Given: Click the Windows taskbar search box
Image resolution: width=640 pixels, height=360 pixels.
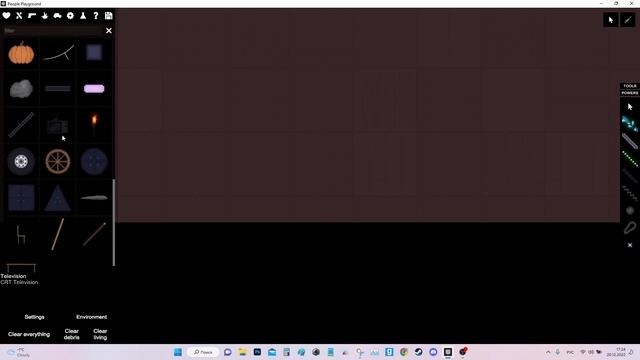Looking at the screenshot, I should tap(203, 352).
